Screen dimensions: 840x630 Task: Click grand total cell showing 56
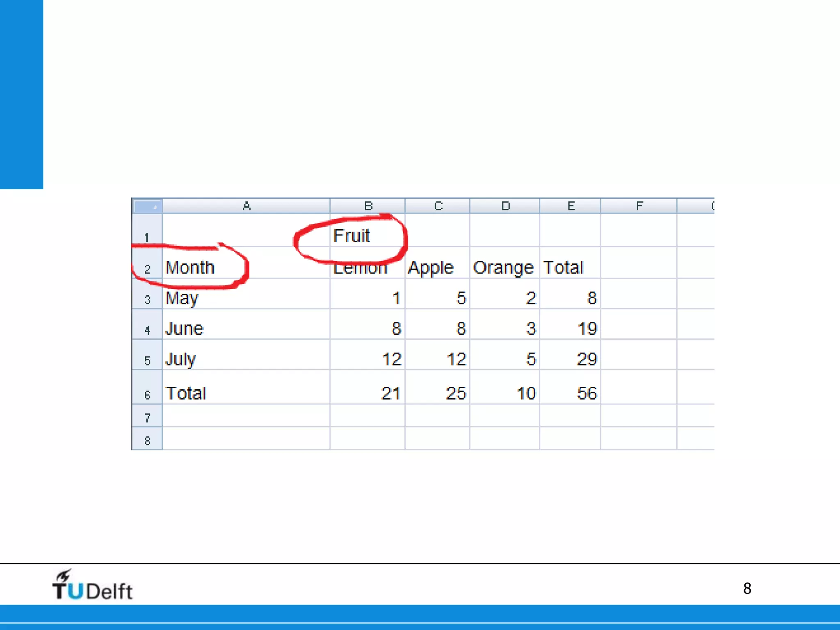[587, 393]
